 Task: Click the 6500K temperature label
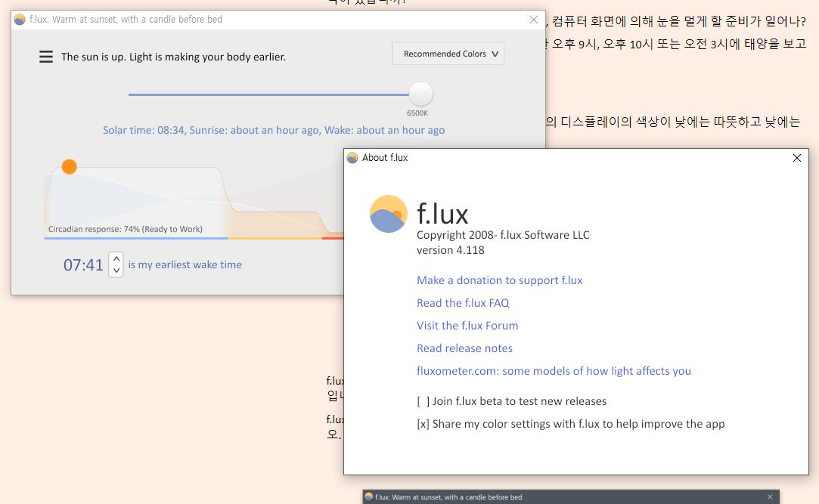417,113
